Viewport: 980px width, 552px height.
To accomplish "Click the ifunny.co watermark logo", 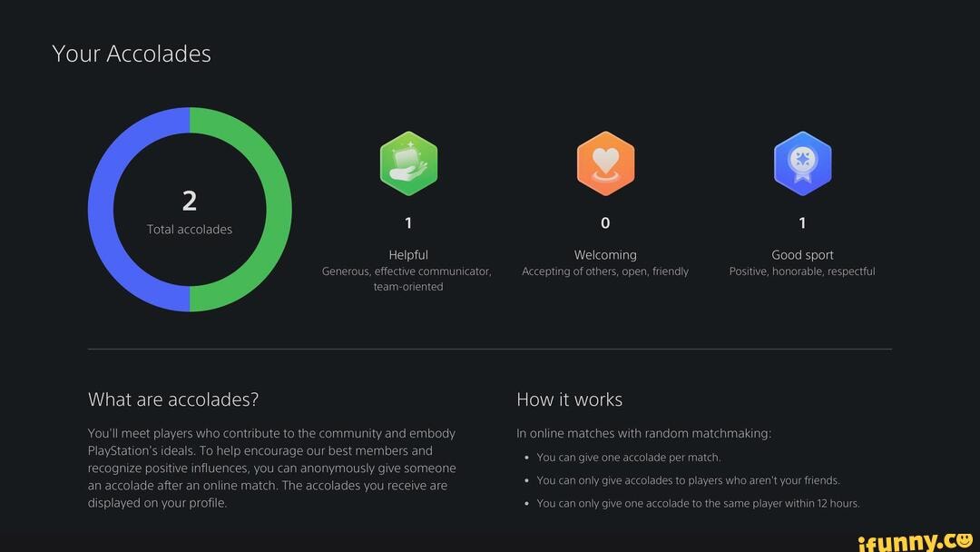I will [915, 542].
